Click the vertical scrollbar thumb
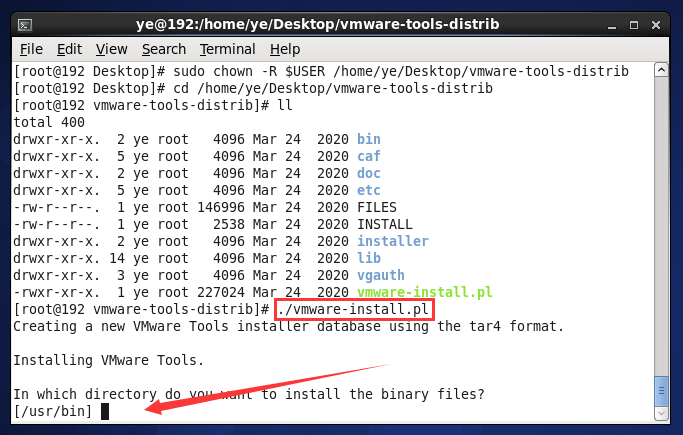This screenshot has width=683, height=435. click(x=661, y=391)
